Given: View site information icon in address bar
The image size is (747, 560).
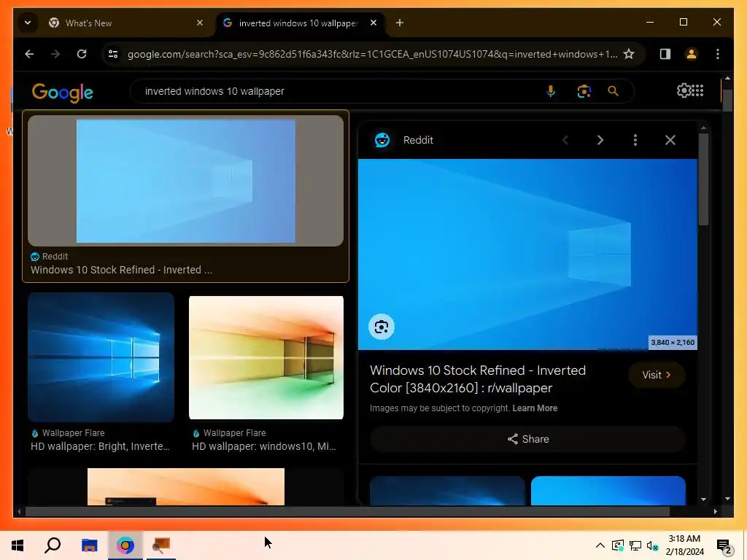Looking at the screenshot, I should tap(113, 54).
